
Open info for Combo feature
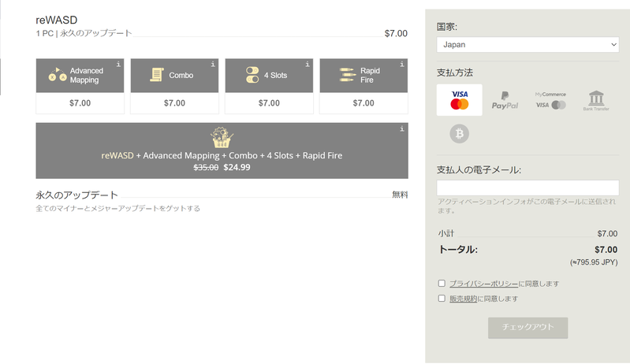[x=213, y=64]
